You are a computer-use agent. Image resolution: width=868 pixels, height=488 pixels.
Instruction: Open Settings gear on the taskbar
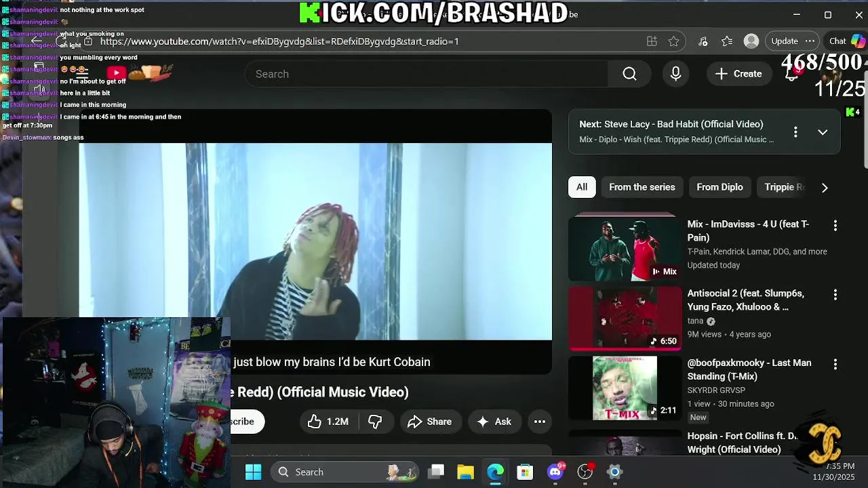click(614, 472)
